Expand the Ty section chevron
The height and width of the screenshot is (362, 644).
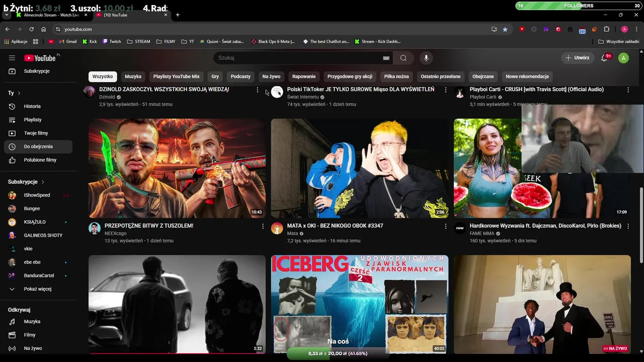(19, 93)
